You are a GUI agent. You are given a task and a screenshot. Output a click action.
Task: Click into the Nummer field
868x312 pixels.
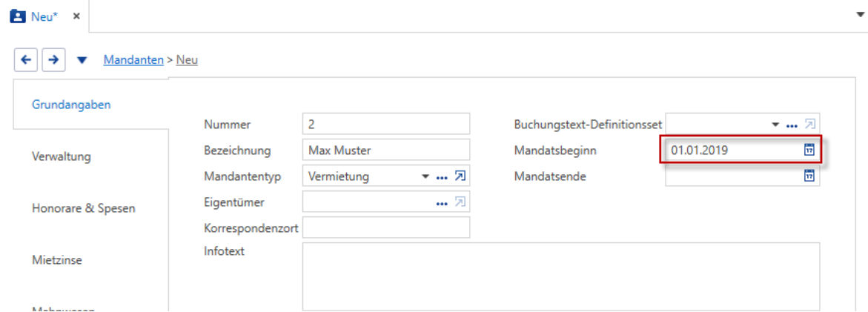[386, 124]
